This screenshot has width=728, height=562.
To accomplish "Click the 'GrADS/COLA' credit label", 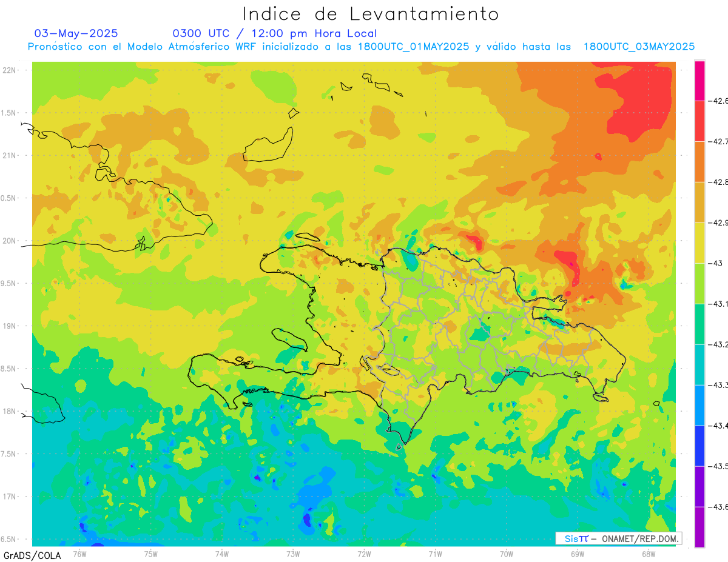I will coord(32,555).
